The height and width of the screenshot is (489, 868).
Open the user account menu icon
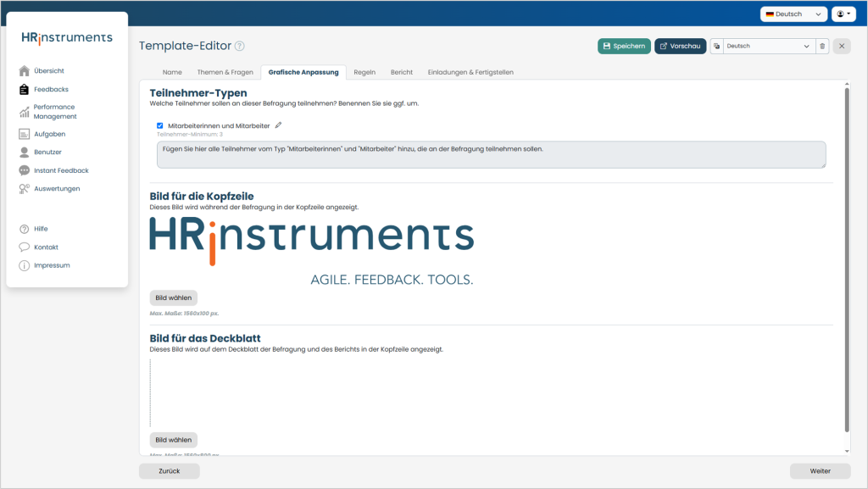843,14
